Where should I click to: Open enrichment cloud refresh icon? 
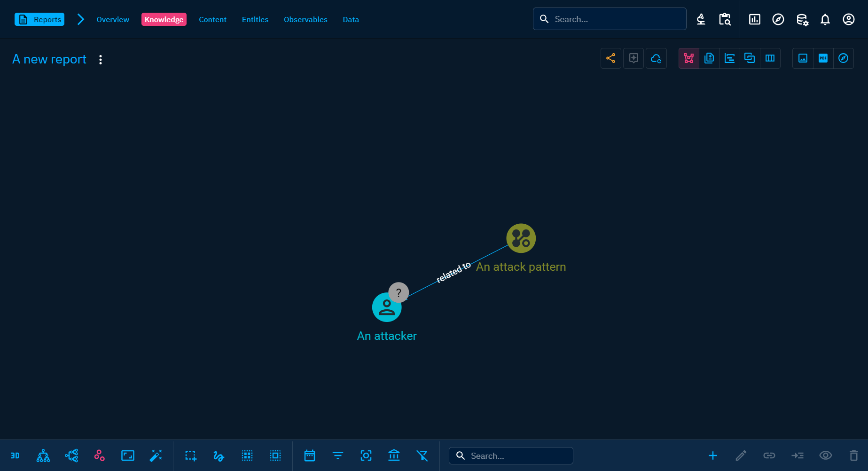coord(656,58)
